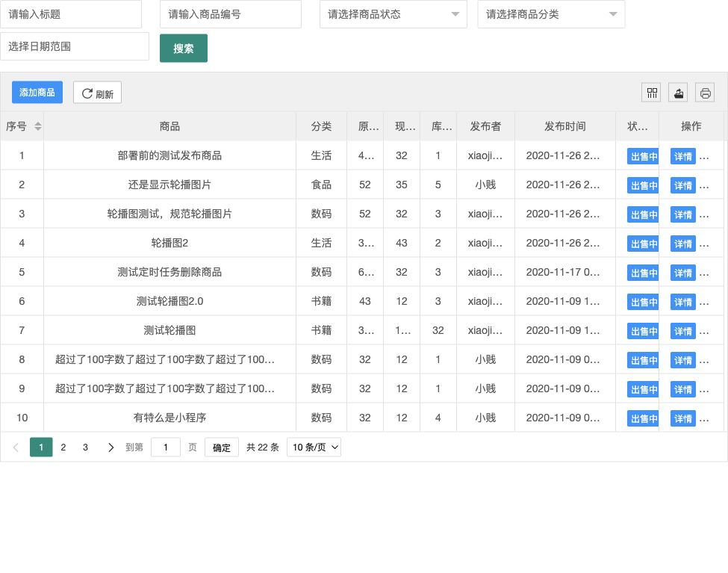Screen dimensions: 728x573
Task: Expand more actions for 有特么是小程序 row
Action: point(704,418)
